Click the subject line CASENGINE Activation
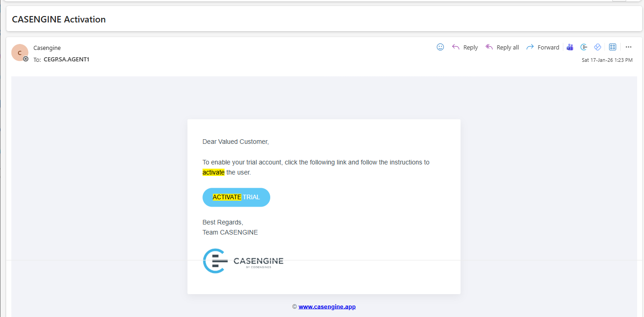644x317 pixels. click(59, 19)
